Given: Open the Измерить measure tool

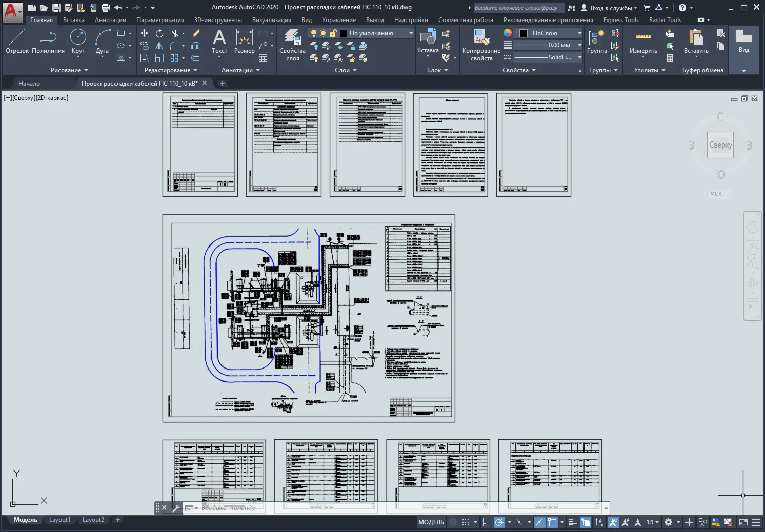Looking at the screenshot, I should coord(643,41).
